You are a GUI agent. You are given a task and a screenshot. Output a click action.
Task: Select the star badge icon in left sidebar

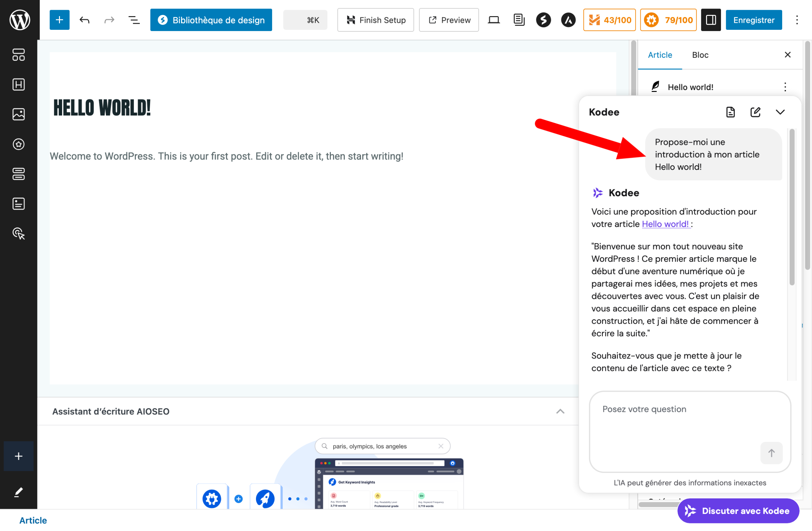click(18, 144)
